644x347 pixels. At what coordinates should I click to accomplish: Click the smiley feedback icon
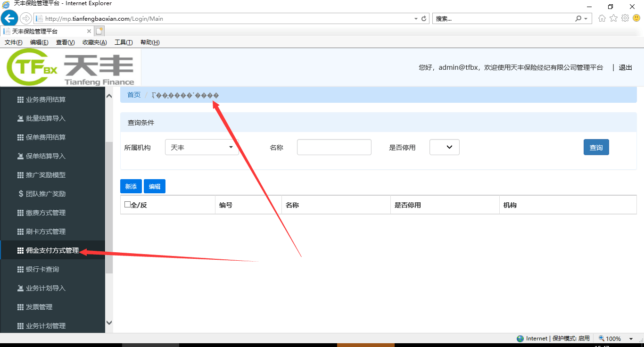click(636, 18)
